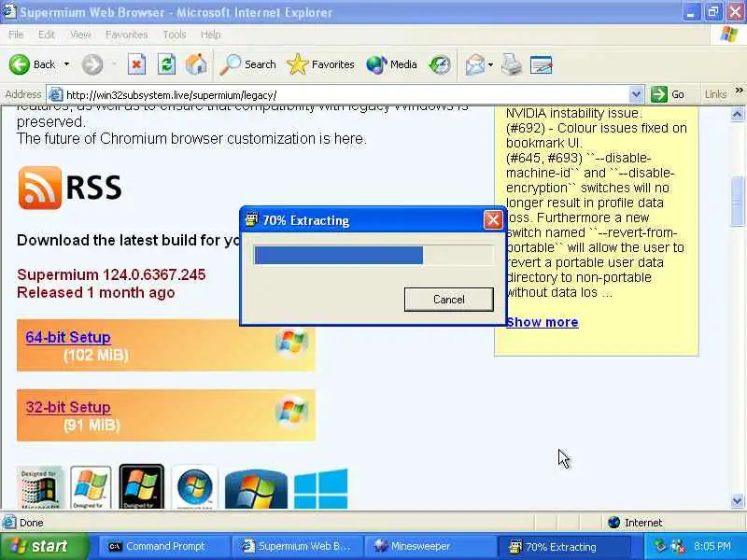Click the Extracting dialog title icon
The width and height of the screenshot is (747, 560).
click(x=251, y=220)
